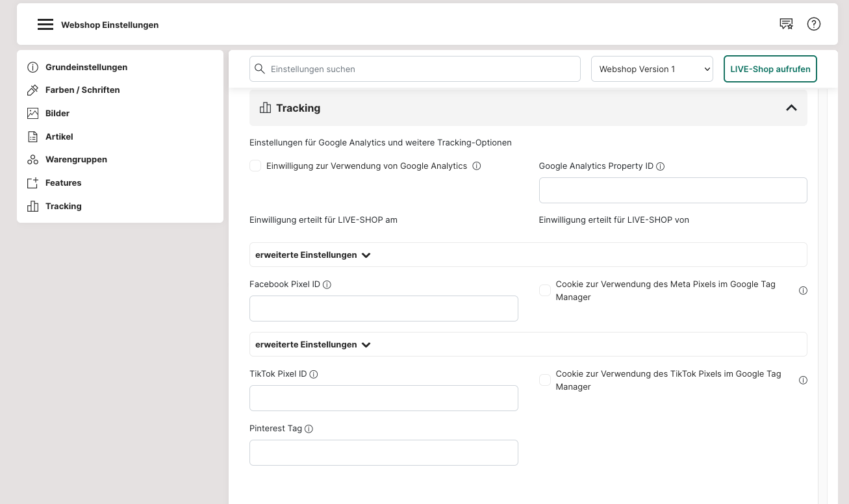
Task: Show info for Google Analytics Property ID
Action: tap(661, 166)
